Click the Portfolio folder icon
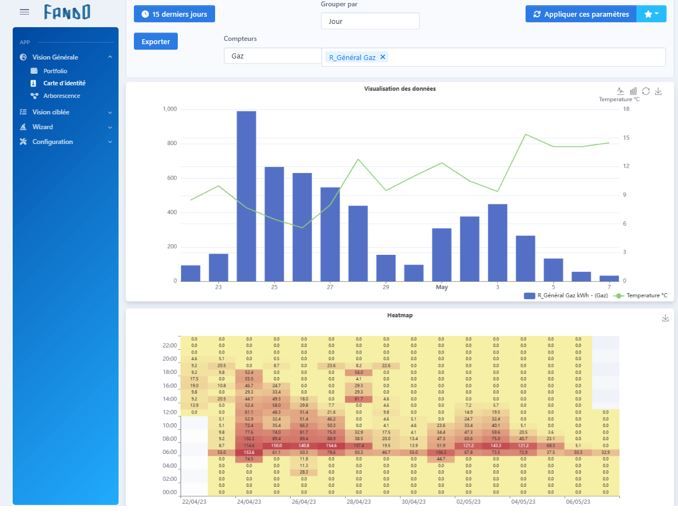Screen dimensions: 678x531 pos(34,71)
